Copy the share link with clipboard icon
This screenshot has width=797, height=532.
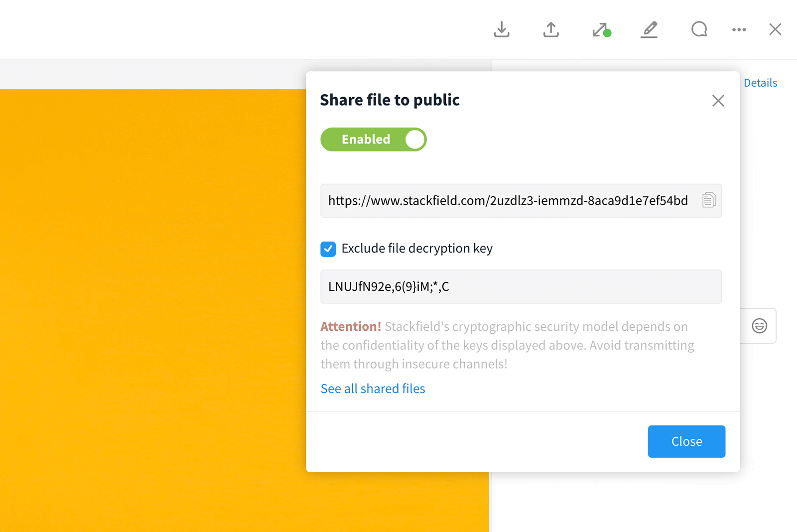(x=709, y=200)
